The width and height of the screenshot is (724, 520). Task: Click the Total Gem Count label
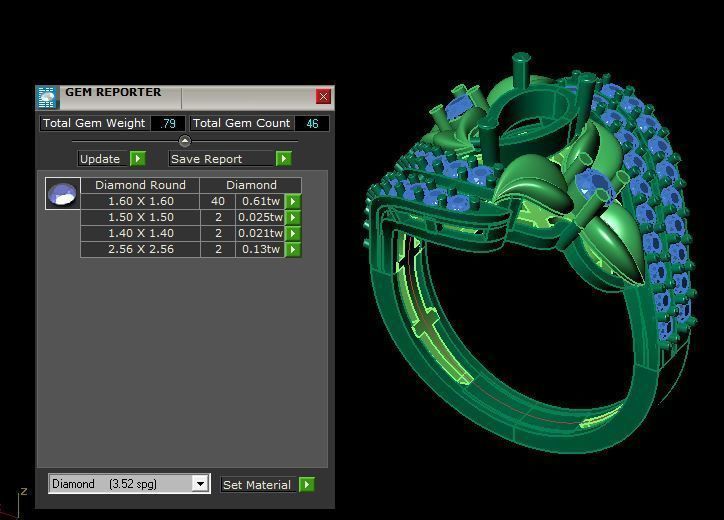click(x=242, y=123)
